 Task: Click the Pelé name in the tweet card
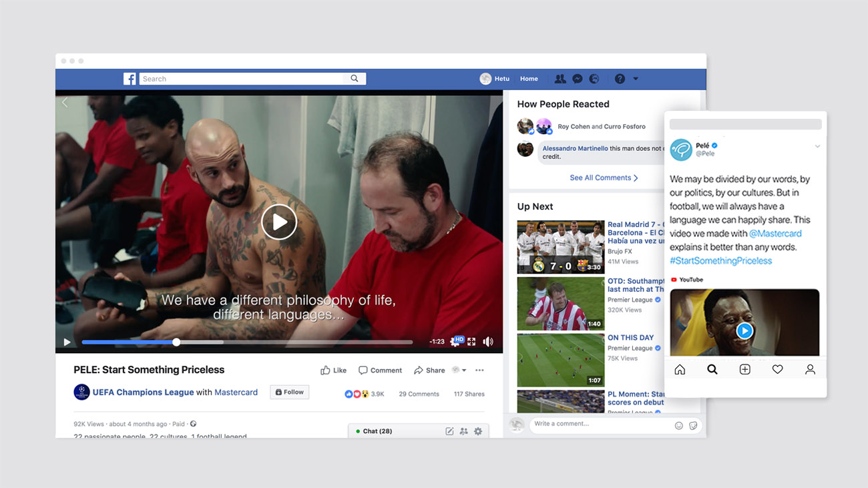[x=702, y=145]
